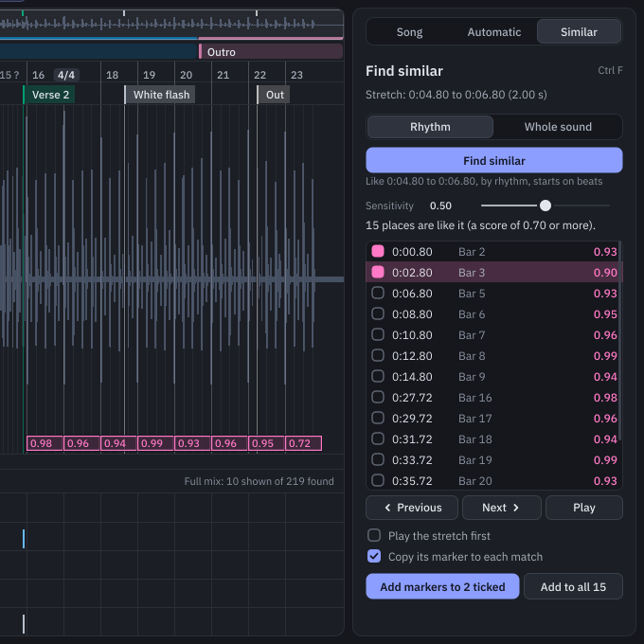Tick the 0:08.80 Bar 6 checkbox
The width and height of the screenshot is (644, 644).
[378, 313]
